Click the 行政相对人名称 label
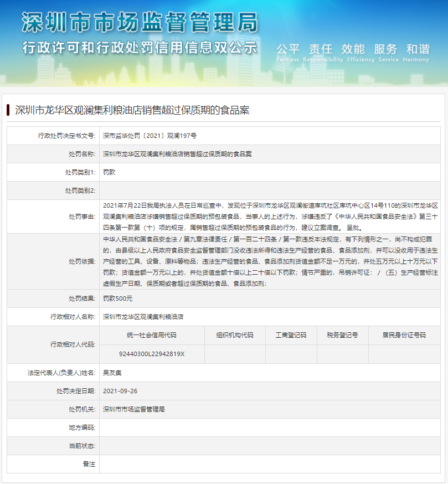 tap(73, 317)
